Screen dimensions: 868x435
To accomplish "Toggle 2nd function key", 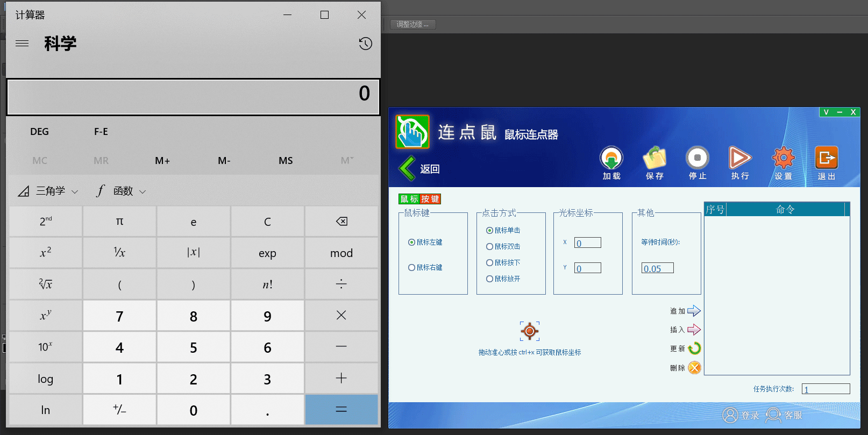I will pos(46,222).
